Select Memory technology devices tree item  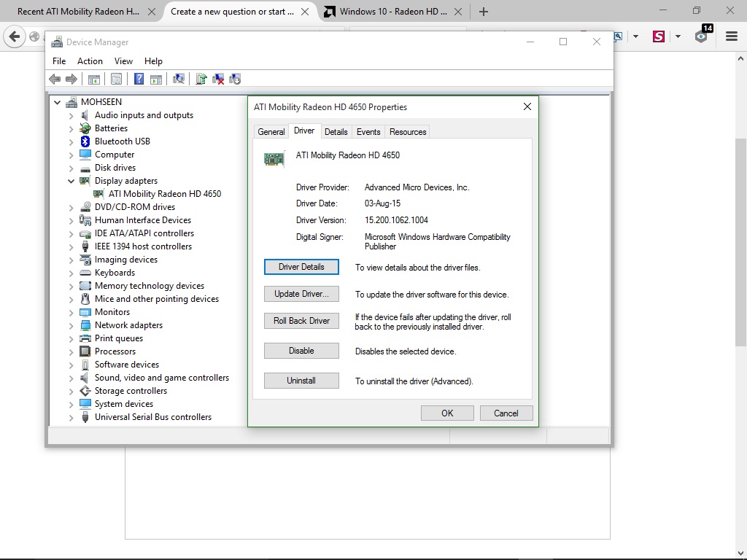coord(150,286)
